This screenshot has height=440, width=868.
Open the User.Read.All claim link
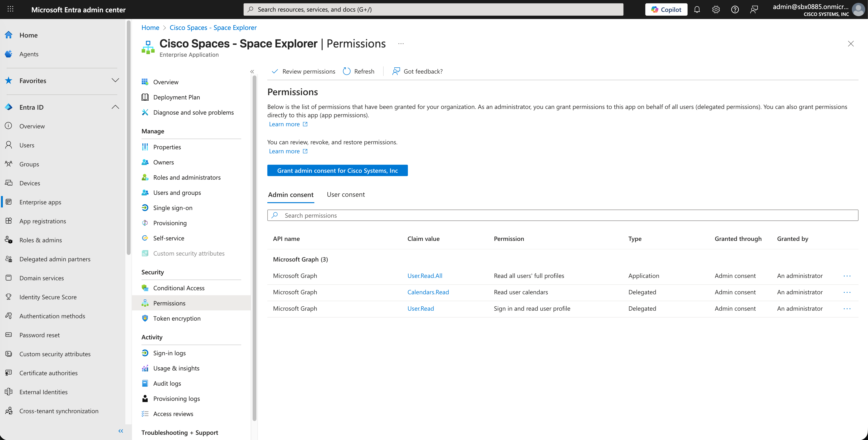[x=425, y=276]
